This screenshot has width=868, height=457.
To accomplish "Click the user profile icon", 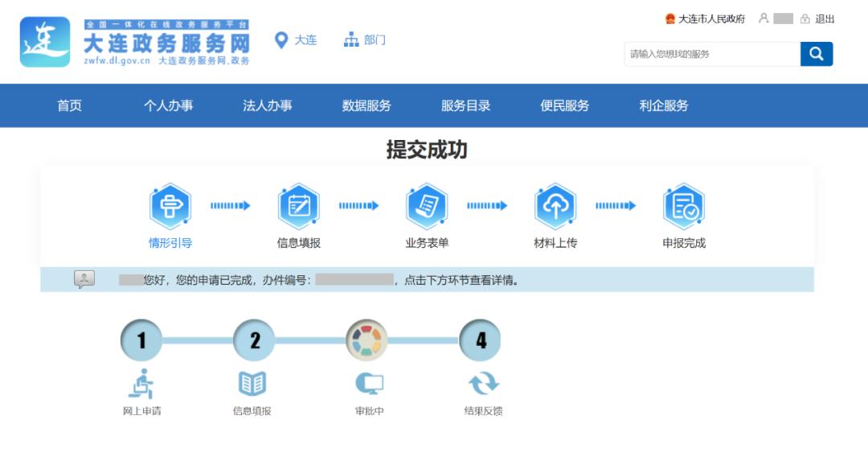I will pyautogui.click(x=764, y=19).
